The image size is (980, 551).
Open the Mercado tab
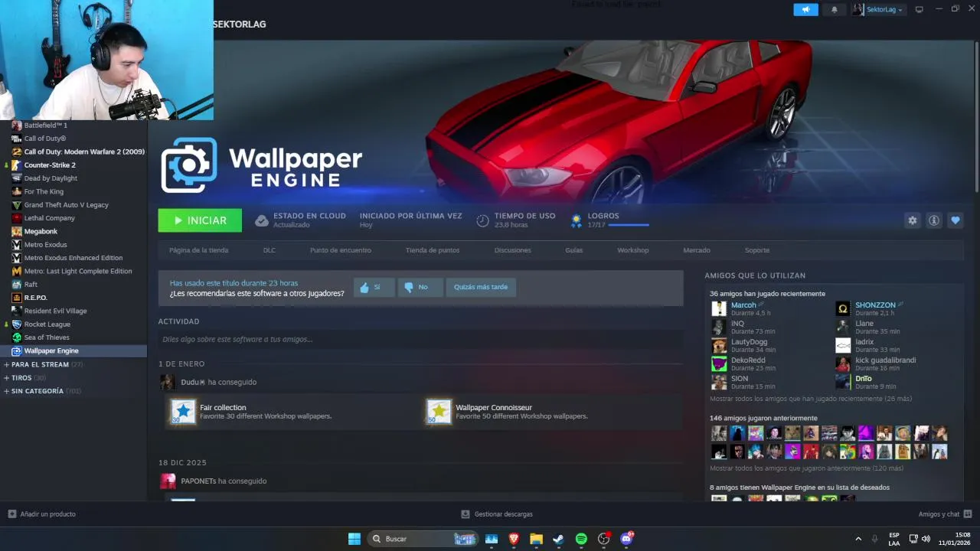[x=697, y=250]
